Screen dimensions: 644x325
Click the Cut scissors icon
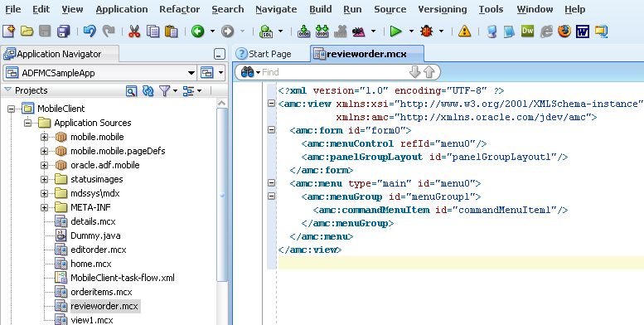pyautogui.click(x=134, y=32)
